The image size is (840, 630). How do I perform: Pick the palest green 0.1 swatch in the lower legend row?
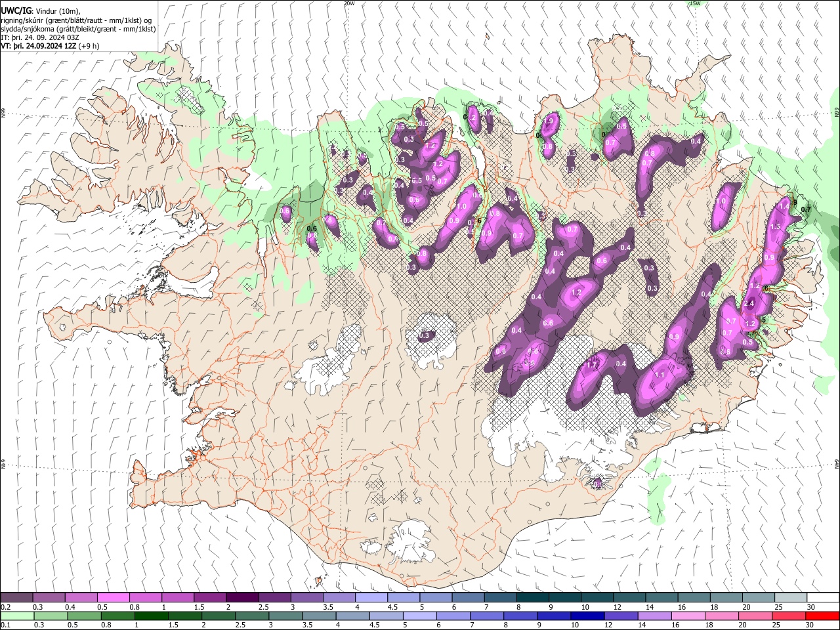16,616
